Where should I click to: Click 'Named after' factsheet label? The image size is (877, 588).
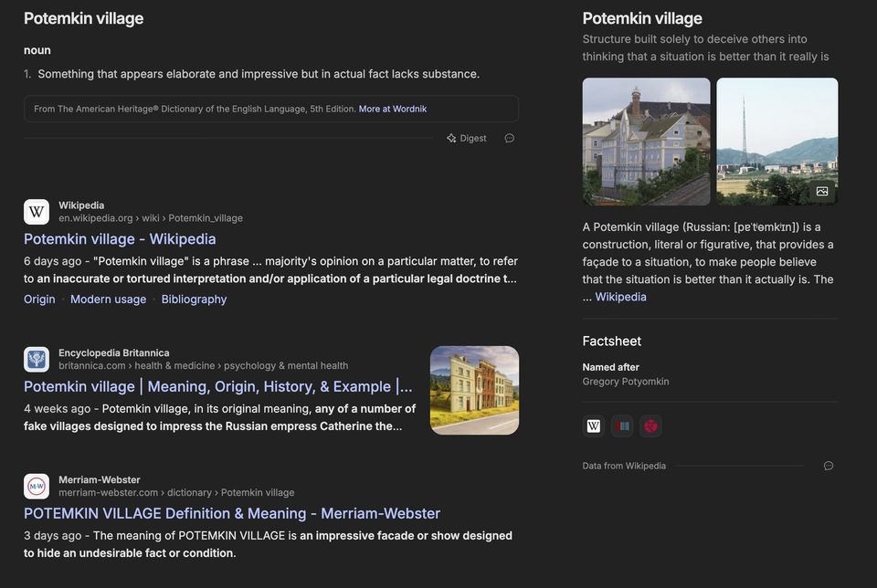pyautogui.click(x=610, y=367)
